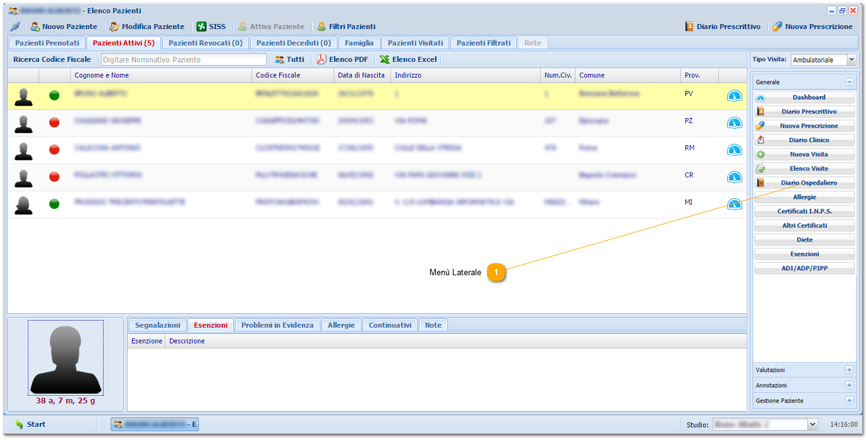Viewport: 868px width, 440px height.
Task: Click patient silhouette icon in PV row
Action: coord(23,97)
